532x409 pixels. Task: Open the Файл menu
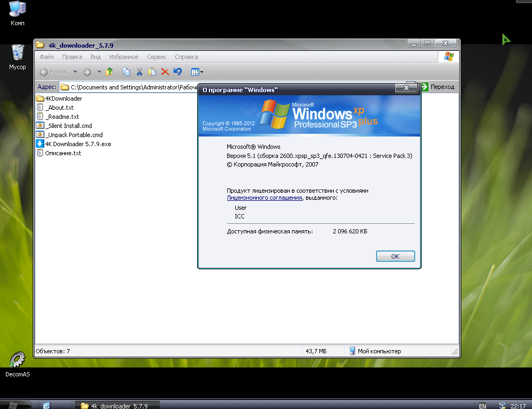tap(47, 57)
